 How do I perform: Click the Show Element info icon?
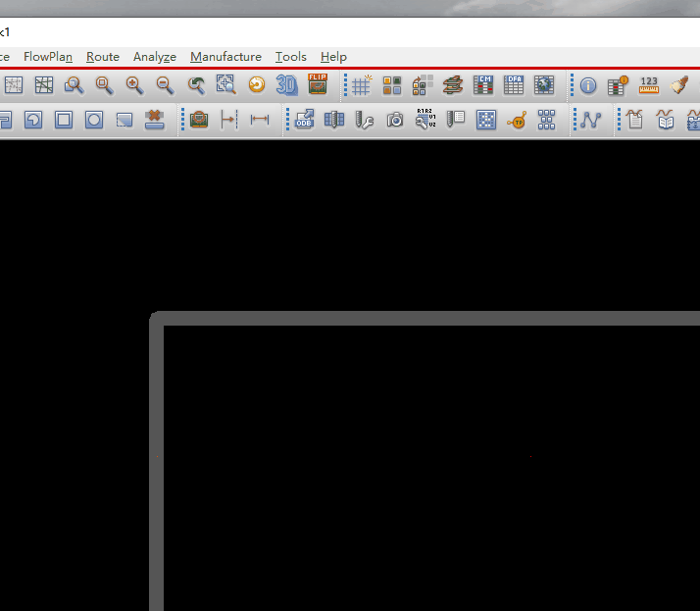588,85
